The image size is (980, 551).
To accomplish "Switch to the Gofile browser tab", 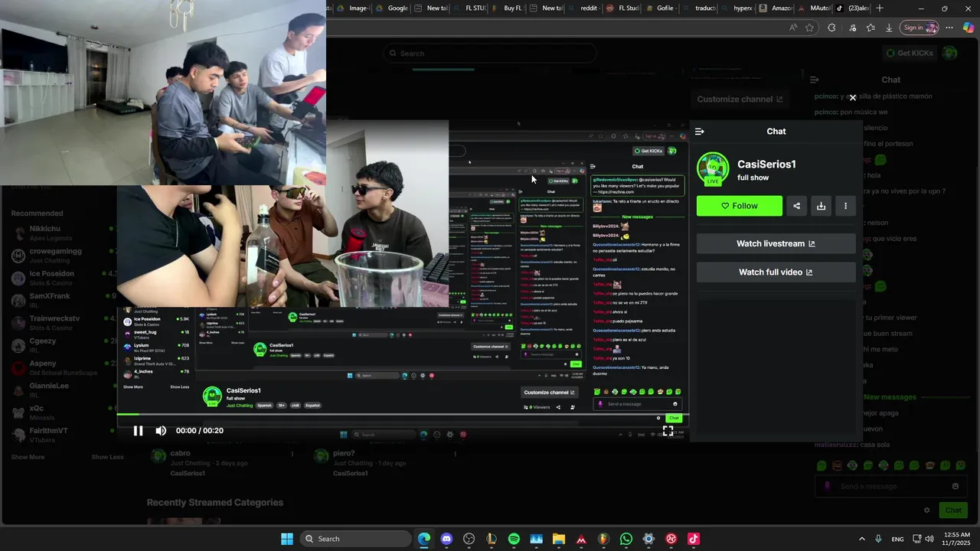I will pos(658,8).
